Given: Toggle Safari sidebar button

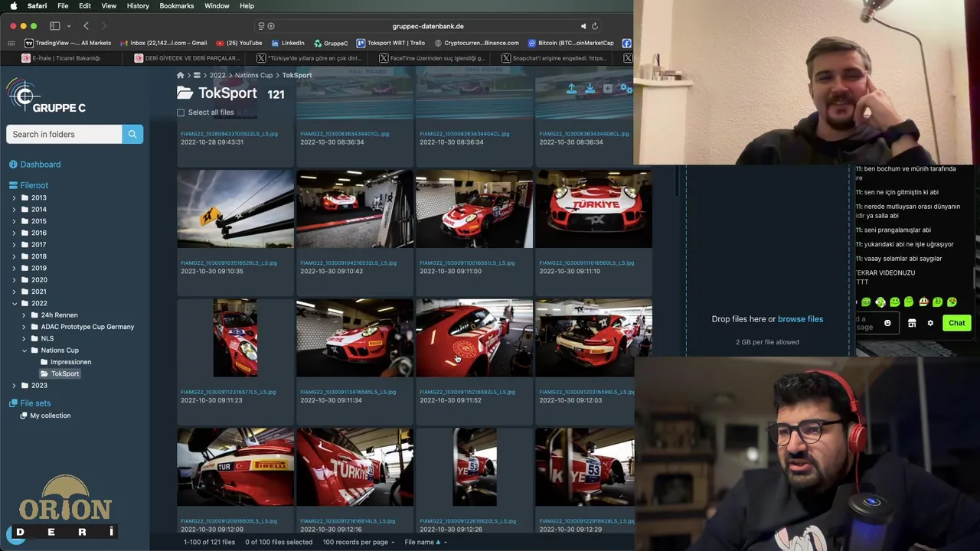Looking at the screenshot, I should pyautogui.click(x=54, y=26).
